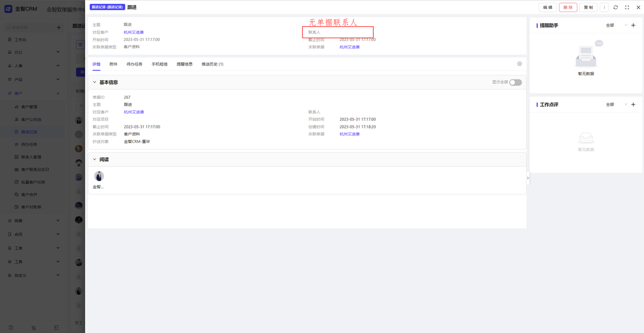The height and width of the screenshot is (333, 644).
Task: Open the settings gear beside the tabs
Action: (519, 64)
